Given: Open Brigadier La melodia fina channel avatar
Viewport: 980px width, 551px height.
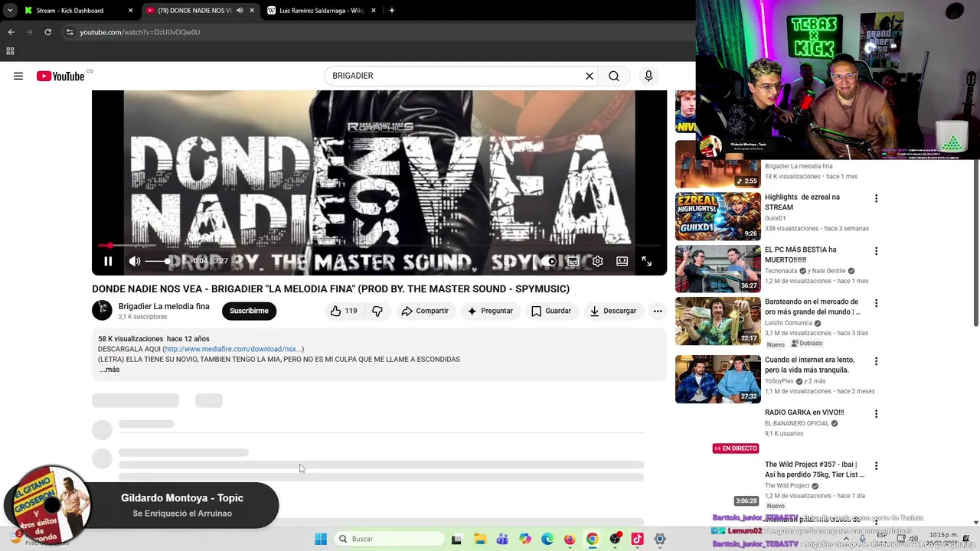Looking at the screenshot, I should pos(102,310).
